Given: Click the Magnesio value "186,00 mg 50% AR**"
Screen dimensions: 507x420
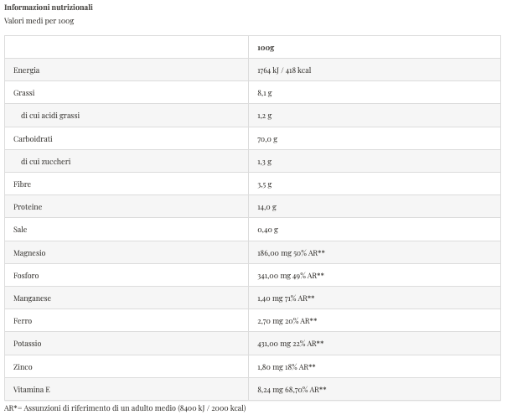Looking at the screenshot, I should pos(291,252).
